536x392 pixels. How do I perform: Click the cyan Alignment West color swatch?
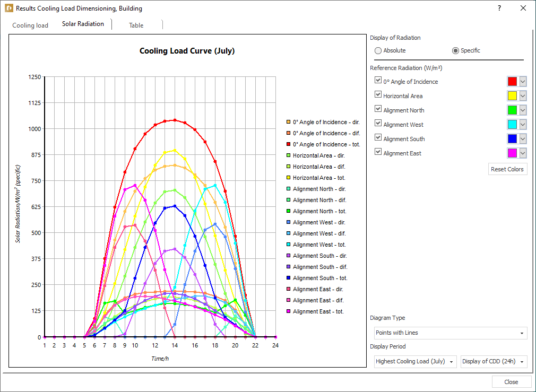pos(513,125)
